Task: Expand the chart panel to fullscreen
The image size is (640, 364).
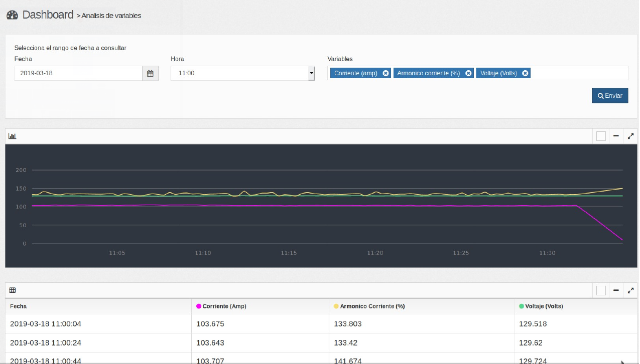Action: pyautogui.click(x=631, y=136)
